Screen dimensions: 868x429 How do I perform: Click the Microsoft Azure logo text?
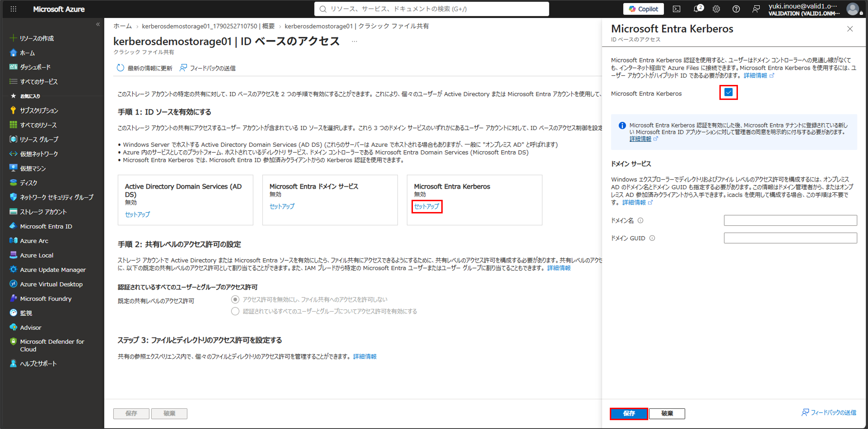pyautogui.click(x=59, y=9)
